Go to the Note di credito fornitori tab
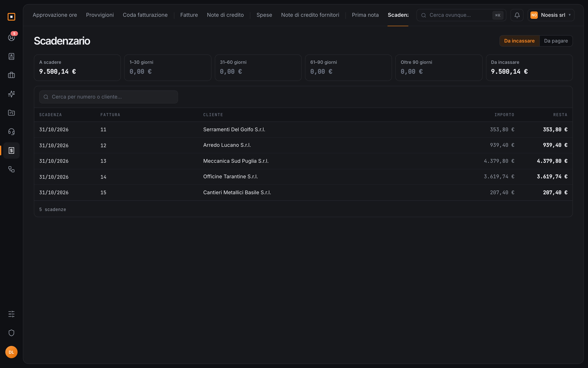588x368 pixels. pos(310,15)
